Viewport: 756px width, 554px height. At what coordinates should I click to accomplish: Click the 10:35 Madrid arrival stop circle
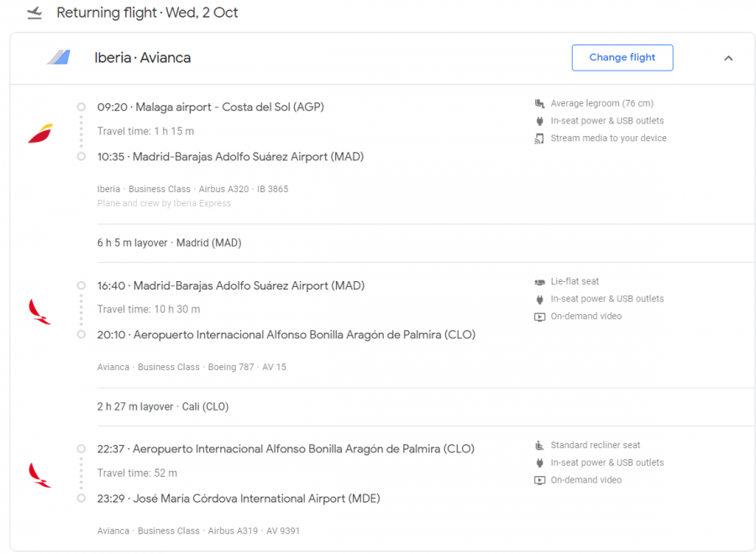[81, 157]
